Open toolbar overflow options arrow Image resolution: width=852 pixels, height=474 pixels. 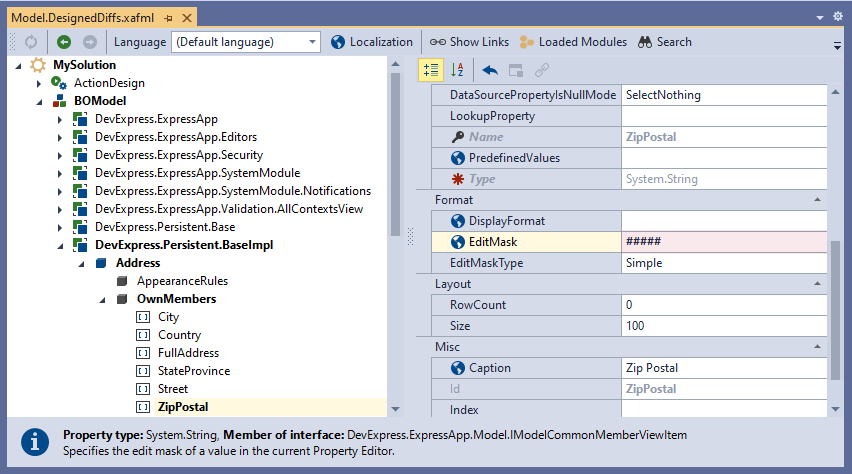pyautogui.click(x=837, y=46)
